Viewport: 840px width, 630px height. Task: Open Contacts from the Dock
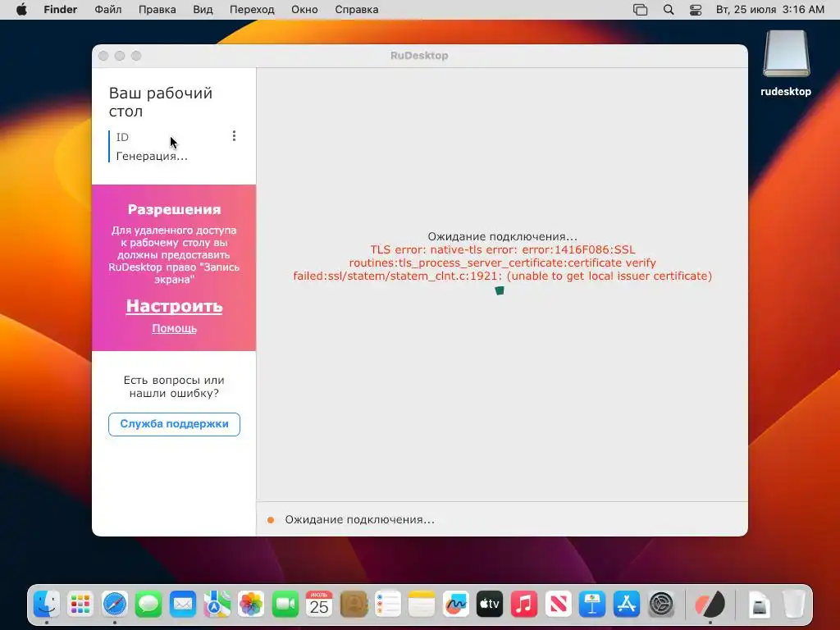click(x=354, y=605)
